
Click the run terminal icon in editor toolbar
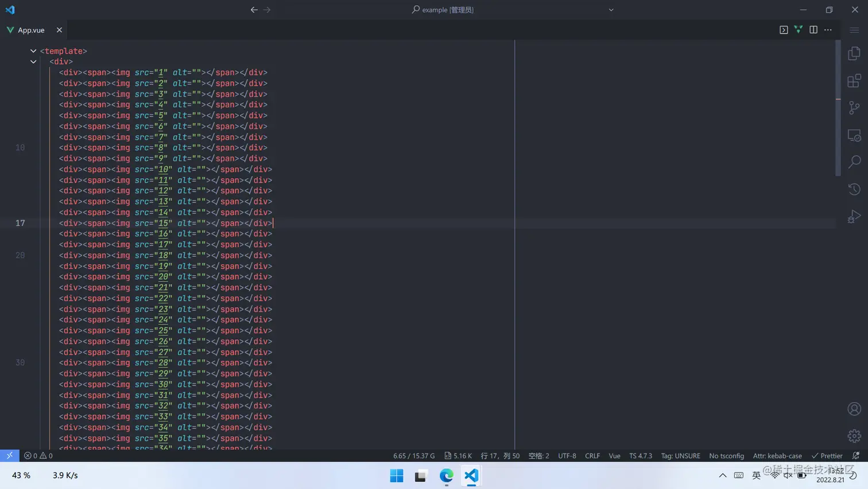[784, 30]
